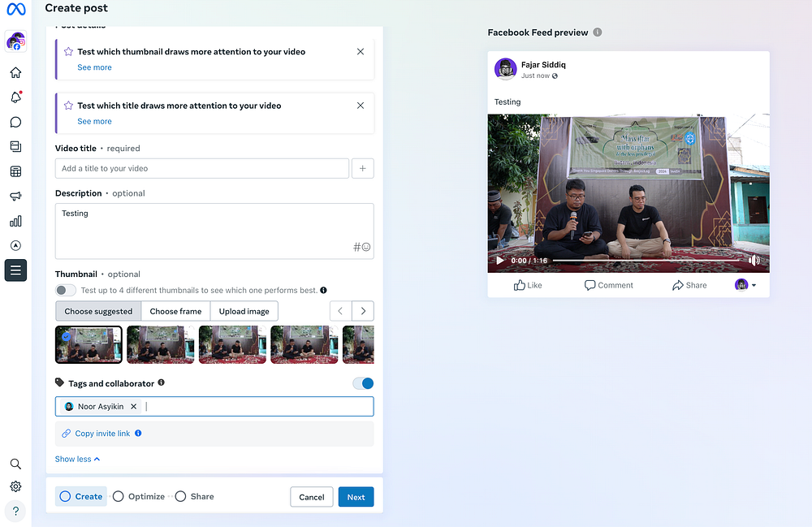Show Facebook Feed preview info
Image resolution: width=812 pixels, height=527 pixels.
[x=598, y=32]
